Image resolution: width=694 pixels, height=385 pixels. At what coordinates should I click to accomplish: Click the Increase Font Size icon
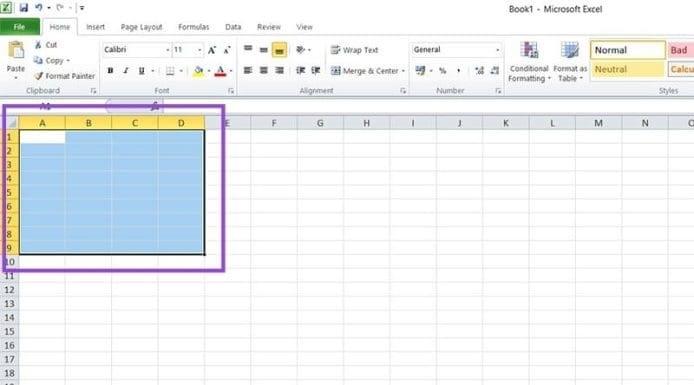tap(212, 50)
